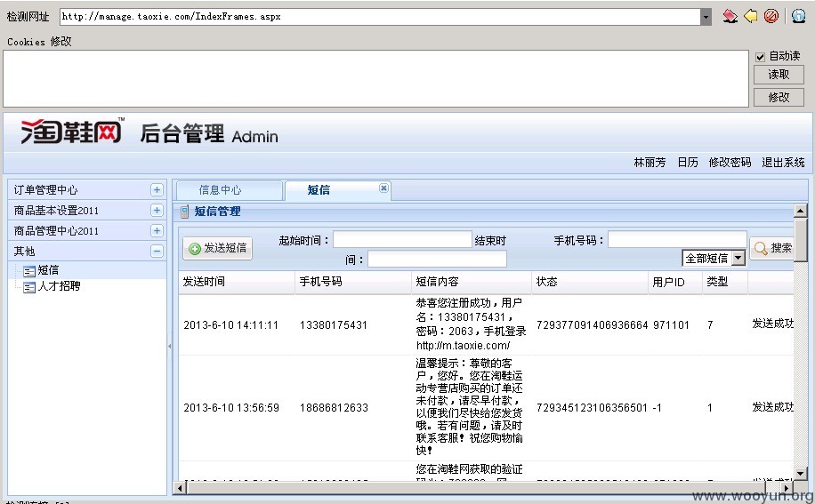Click the 手机号码 column header
The width and height of the screenshot is (815, 504).
click(x=353, y=282)
